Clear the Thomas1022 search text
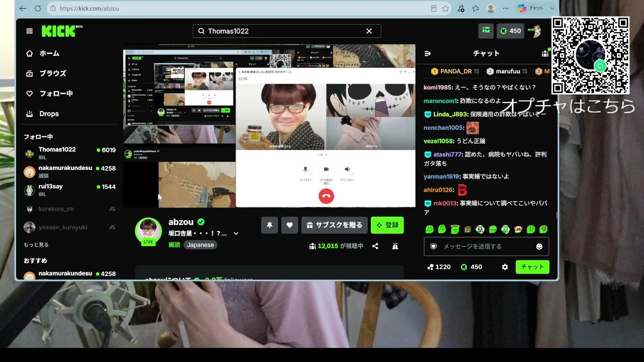 click(369, 31)
